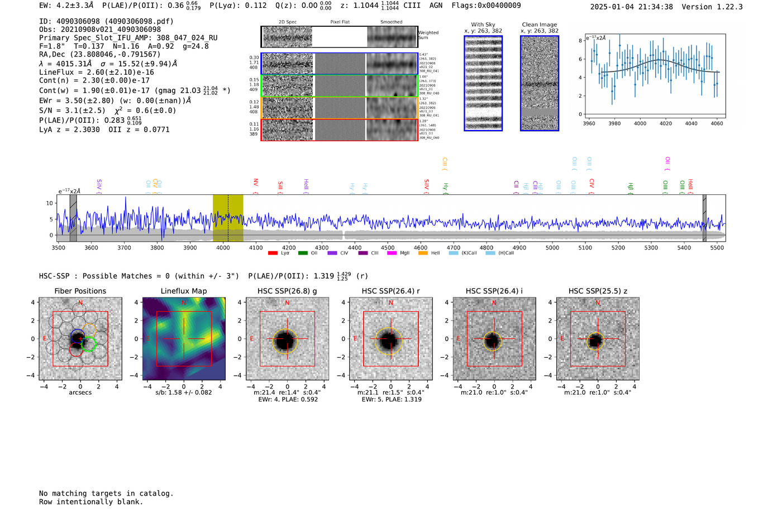782x532 pixels.
Task: Click the 'RA,Dec (23.808046,-0.791567)' line
Action: (x=100, y=54)
